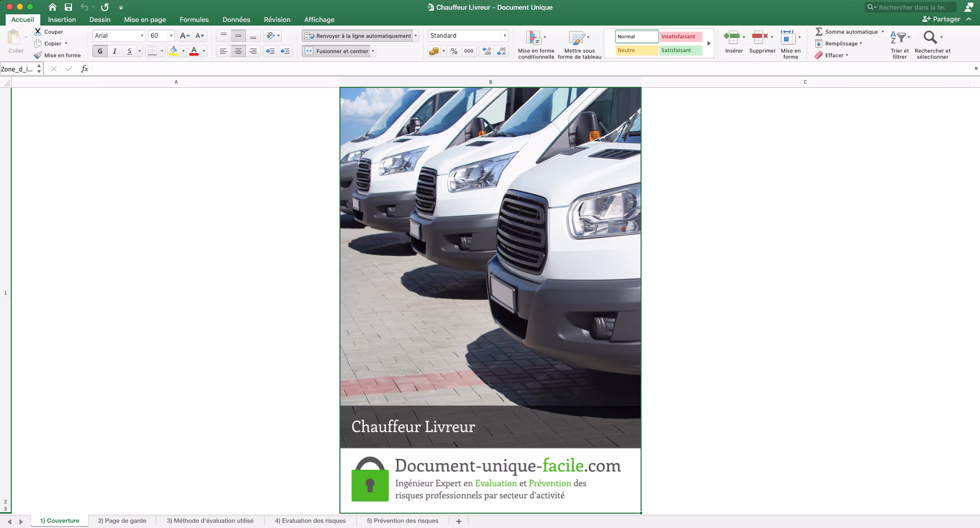
Task: Apply yellow fill color bucket
Action: [x=174, y=51]
